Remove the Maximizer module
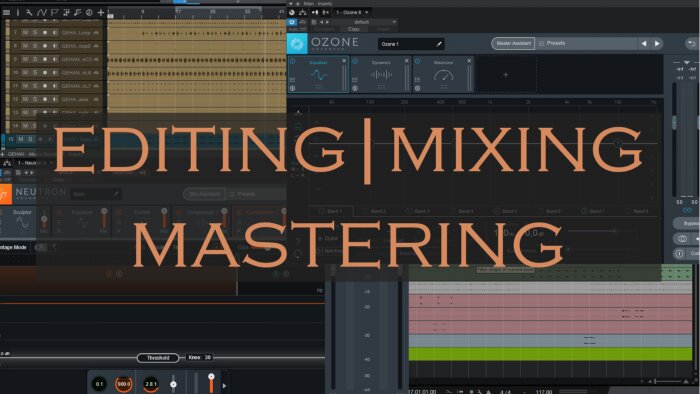The height and width of the screenshot is (394, 700). pos(469,61)
